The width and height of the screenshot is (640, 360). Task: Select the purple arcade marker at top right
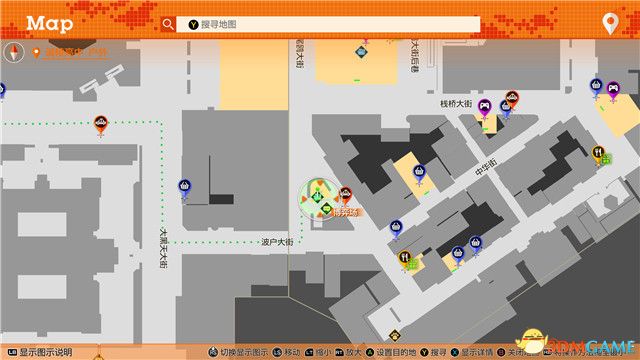point(613,90)
